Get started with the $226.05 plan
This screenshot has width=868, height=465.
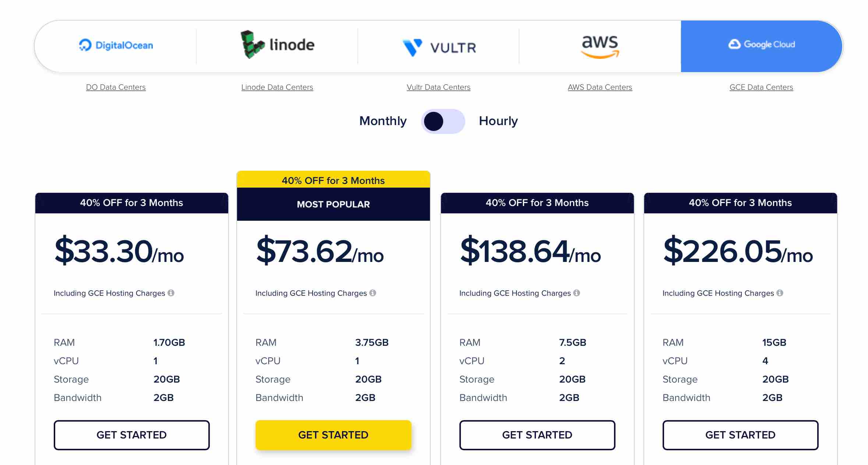click(741, 435)
